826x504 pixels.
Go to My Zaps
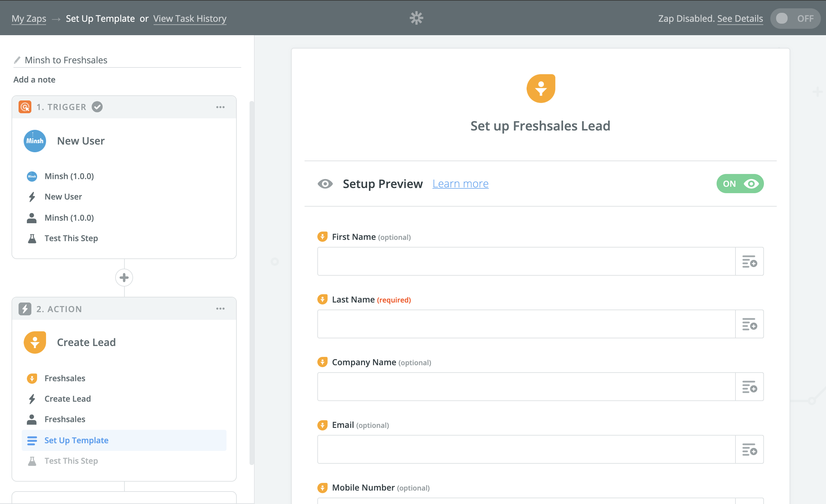coord(29,19)
